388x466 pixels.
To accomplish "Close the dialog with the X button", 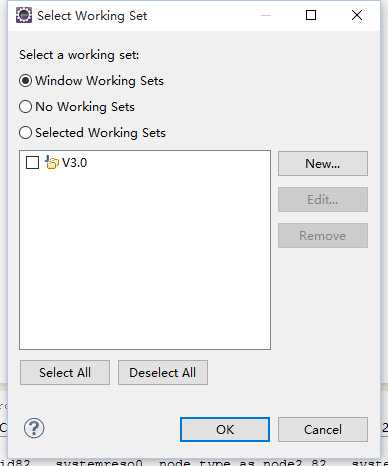I will tap(357, 15).
